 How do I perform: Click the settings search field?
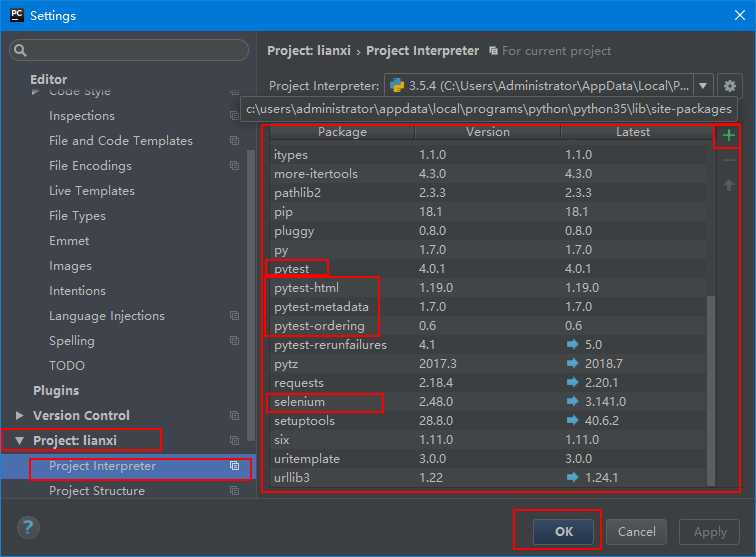coord(129,50)
